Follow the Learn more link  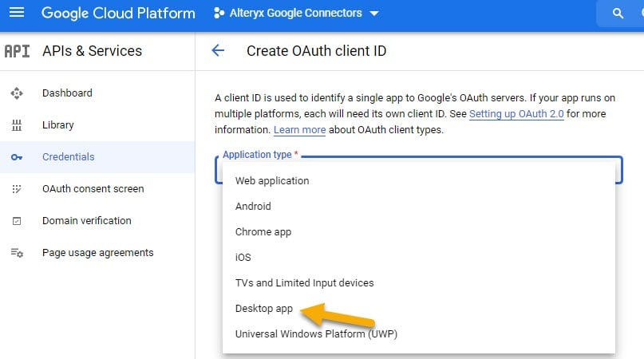pos(299,130)
